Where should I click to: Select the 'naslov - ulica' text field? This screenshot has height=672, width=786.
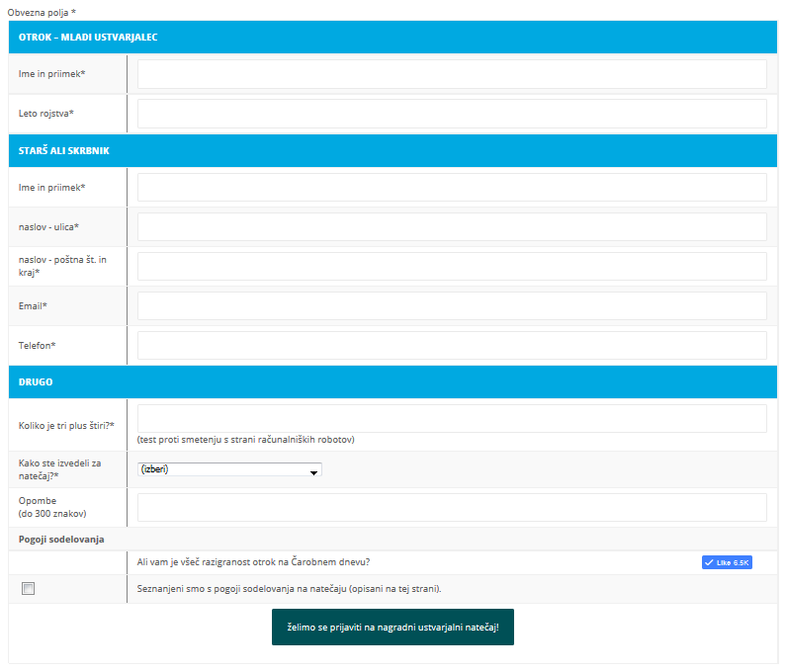tap(452, 227)
